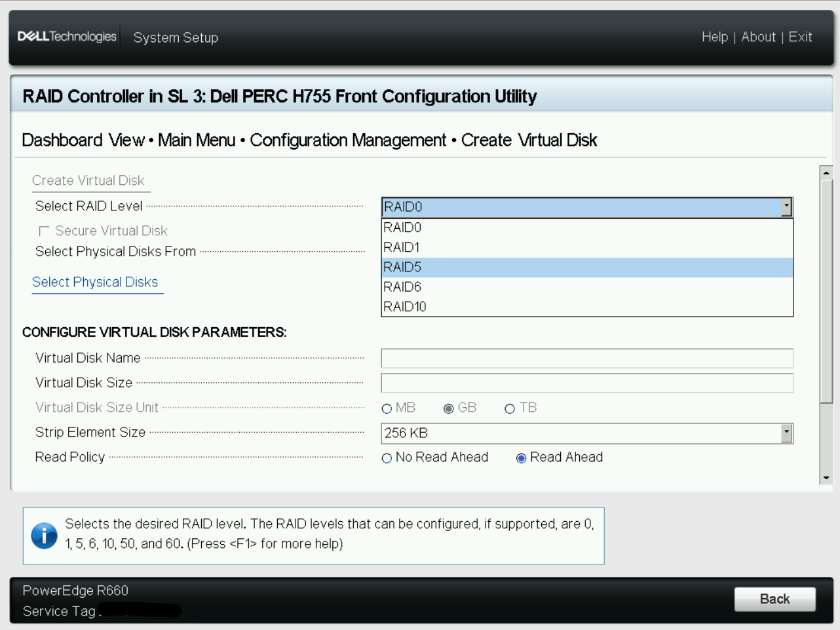This screenshot has width=840, height=630.
Task: Pick RAID10 from the dropdown list
Action: (587, 306)
